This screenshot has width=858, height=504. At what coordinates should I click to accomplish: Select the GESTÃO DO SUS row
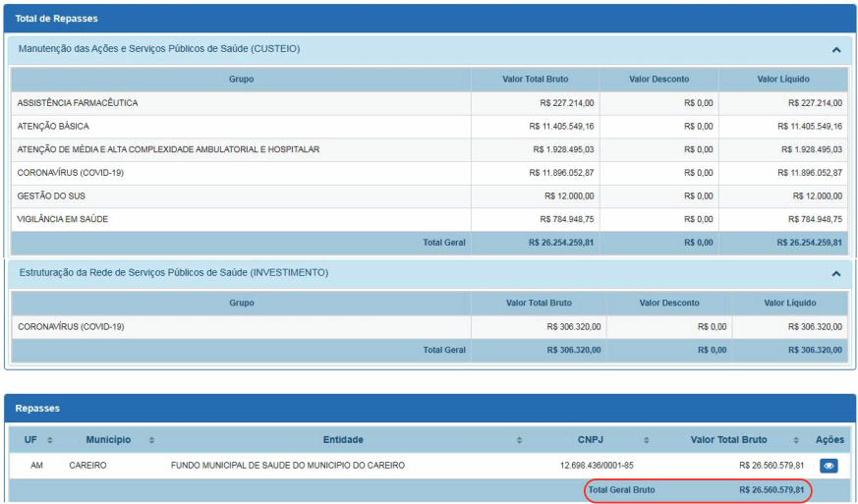click(x=51, y=196)
